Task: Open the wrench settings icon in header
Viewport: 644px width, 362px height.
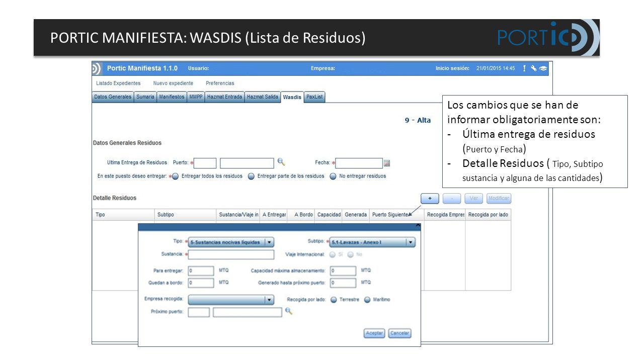Action: pyautogui.click(x=533, y=68)
